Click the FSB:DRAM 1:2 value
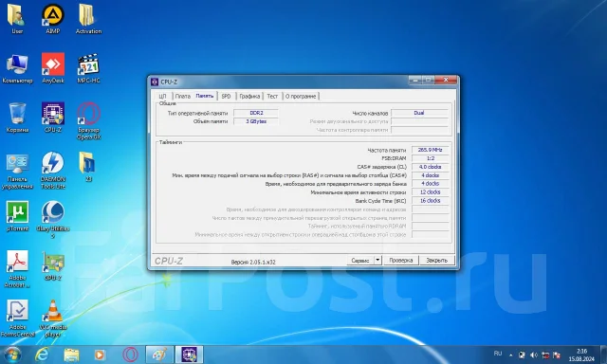Image resolution: width=607 pixels, height=364 pixels. tap(430, 158)
